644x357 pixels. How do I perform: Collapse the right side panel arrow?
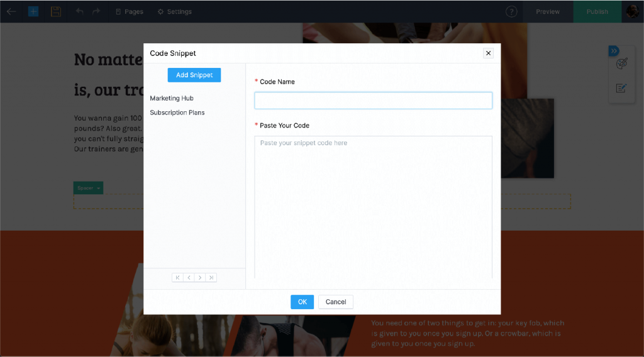tap(614, 51)
